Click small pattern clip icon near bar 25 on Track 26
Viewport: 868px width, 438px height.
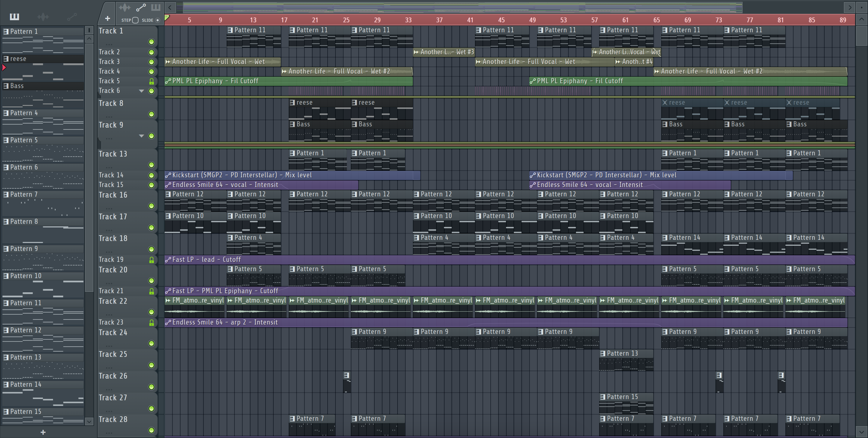click(x=346, y=375)
